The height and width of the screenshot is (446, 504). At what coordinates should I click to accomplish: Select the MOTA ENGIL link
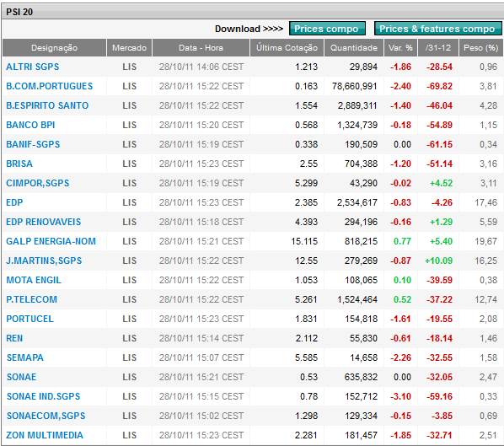coord(34,280)
